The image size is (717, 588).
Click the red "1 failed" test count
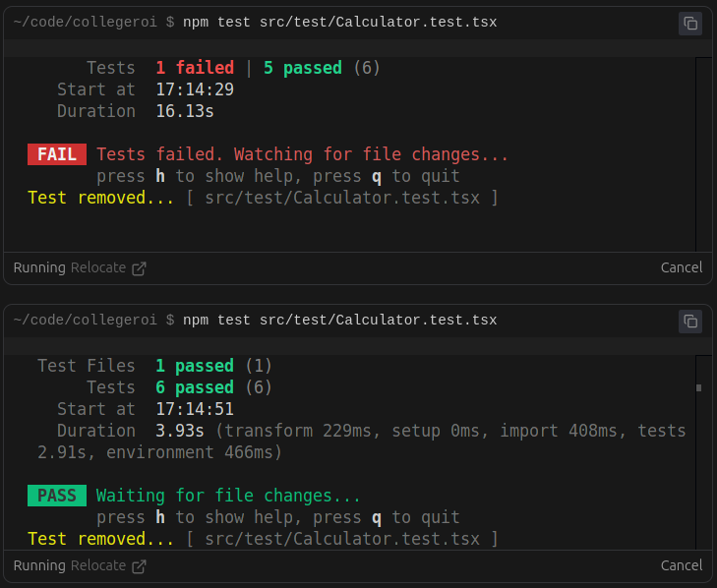click(x=195, y=68)
